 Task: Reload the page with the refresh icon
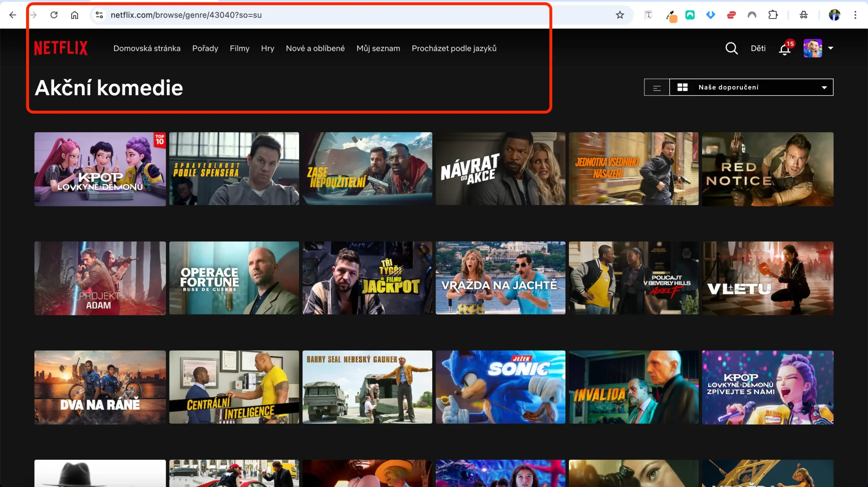[x=54, y=15]
